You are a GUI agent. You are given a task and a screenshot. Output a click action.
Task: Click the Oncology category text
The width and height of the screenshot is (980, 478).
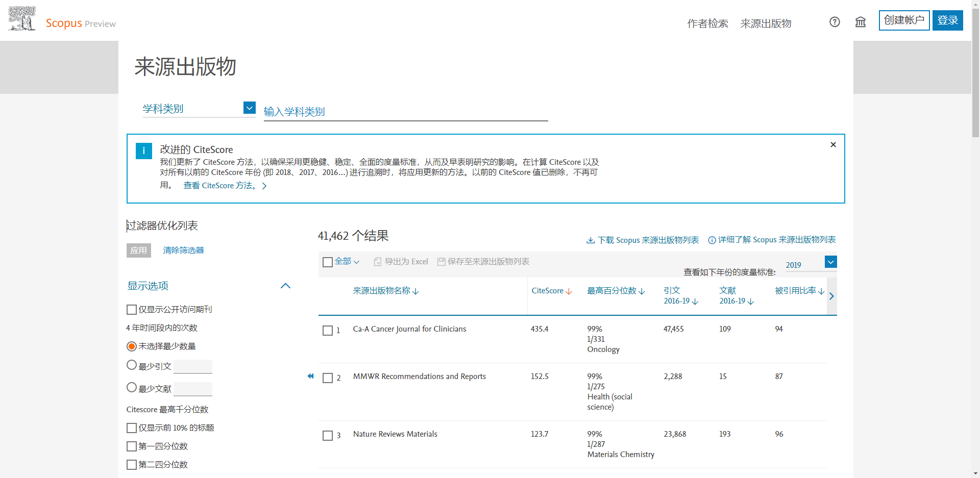(603, 349)
